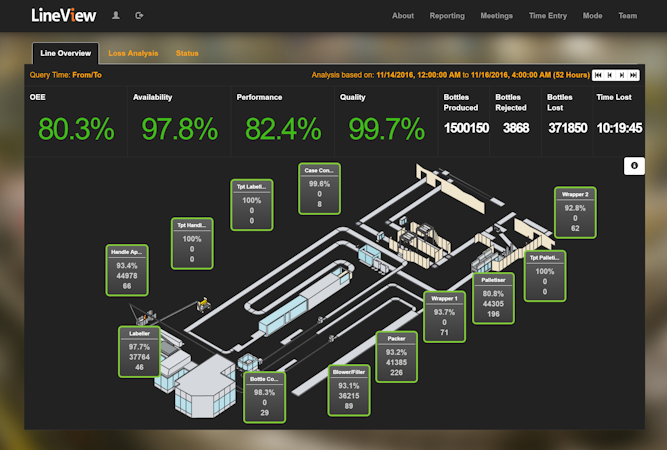Open the About menu
667x450 pixels.
(403, 16)
